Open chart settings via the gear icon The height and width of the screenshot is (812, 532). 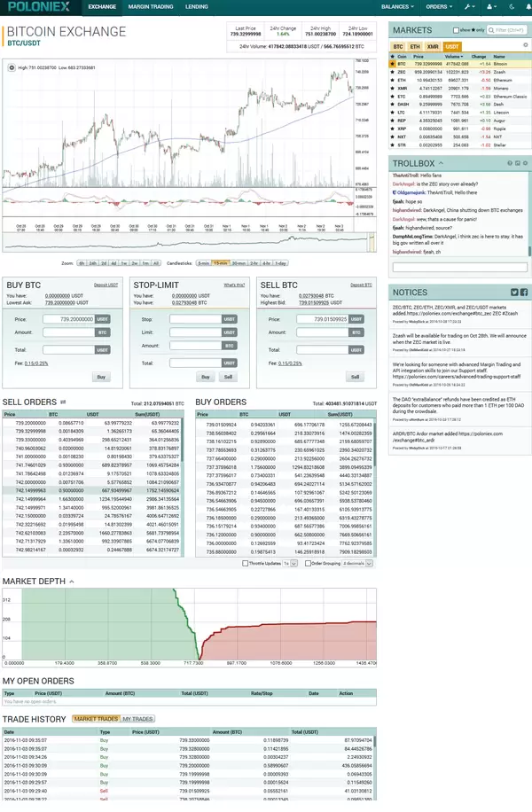(x=12, y=68)
